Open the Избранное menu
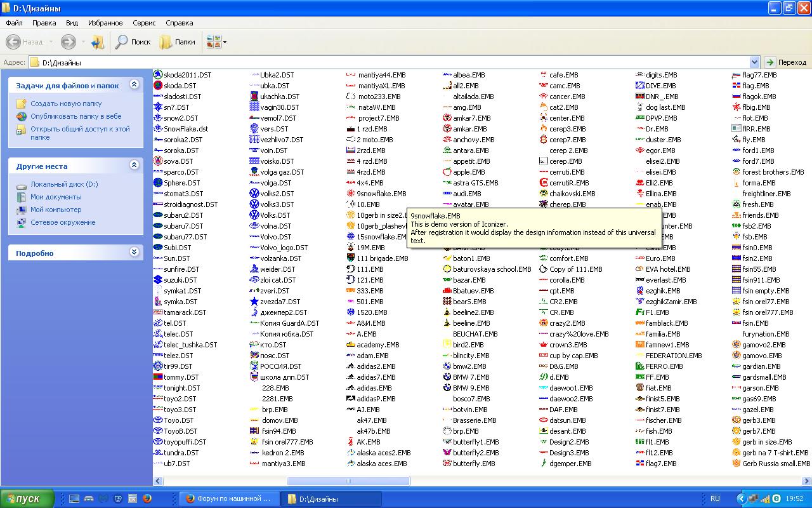 coord(105,23)
